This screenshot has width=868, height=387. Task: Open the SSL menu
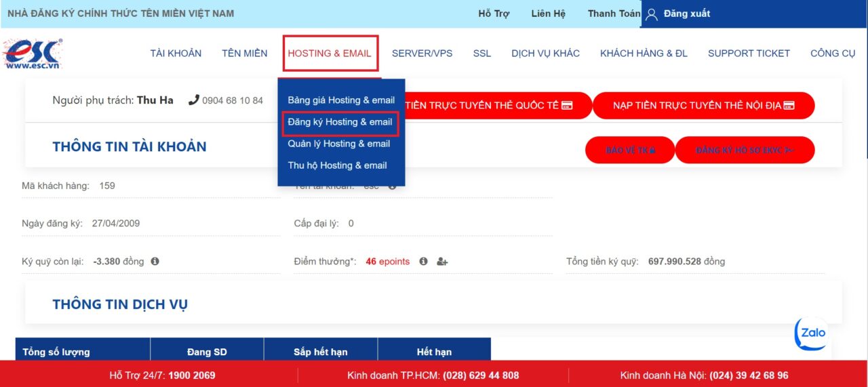(x=482, y=54)
